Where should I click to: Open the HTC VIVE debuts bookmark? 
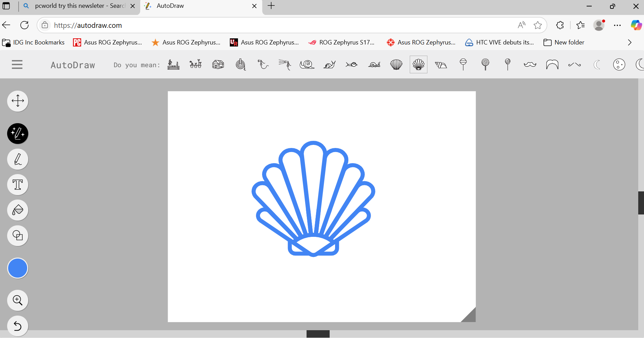click(x=499, y=42)
